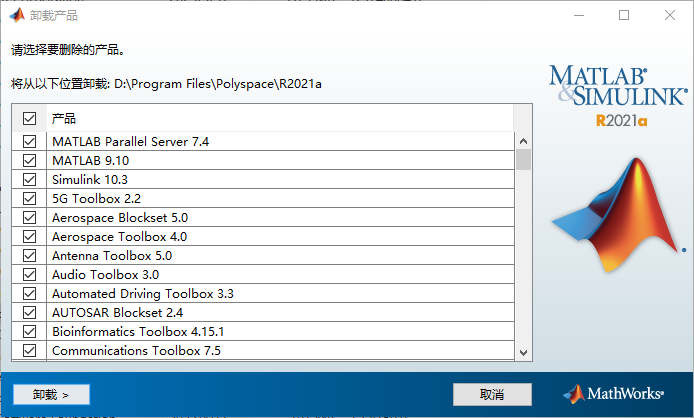This screenshot has width=694, height=418.
Task: Uncheck Aerospace Toolbox 4.0 checkbox
Action: pyautogui.click(x=30, y=236)
